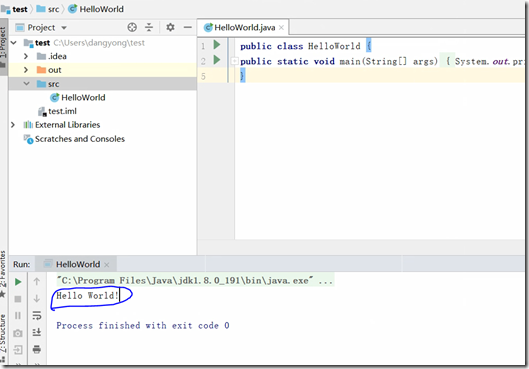This screenshot has width=529, height=369.
Task: Run main method from line 2 gutter arrow
Action: [217, 60]
